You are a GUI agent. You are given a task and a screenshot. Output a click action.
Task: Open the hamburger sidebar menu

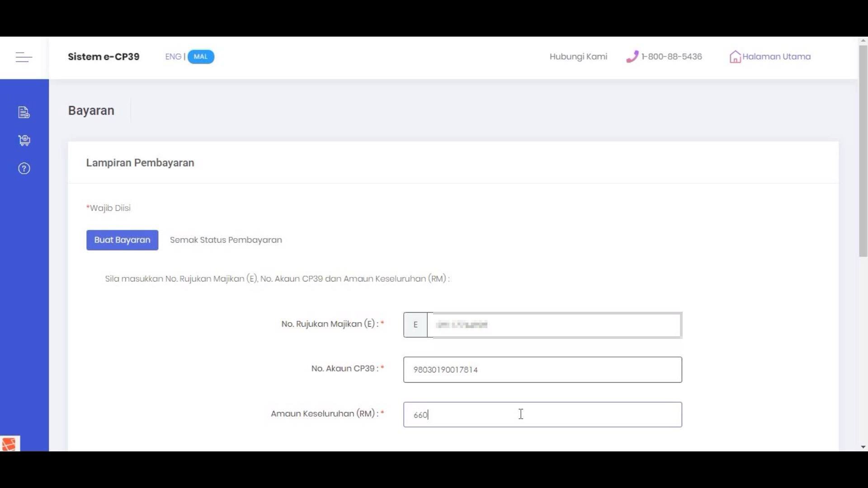24,57
